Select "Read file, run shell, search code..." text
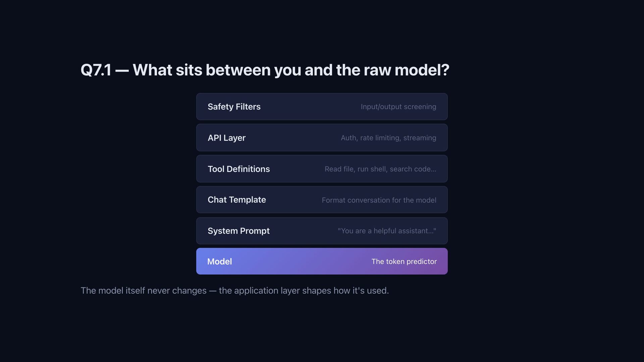The height and width of the screenshot is (362, 644). pos(380,169)
